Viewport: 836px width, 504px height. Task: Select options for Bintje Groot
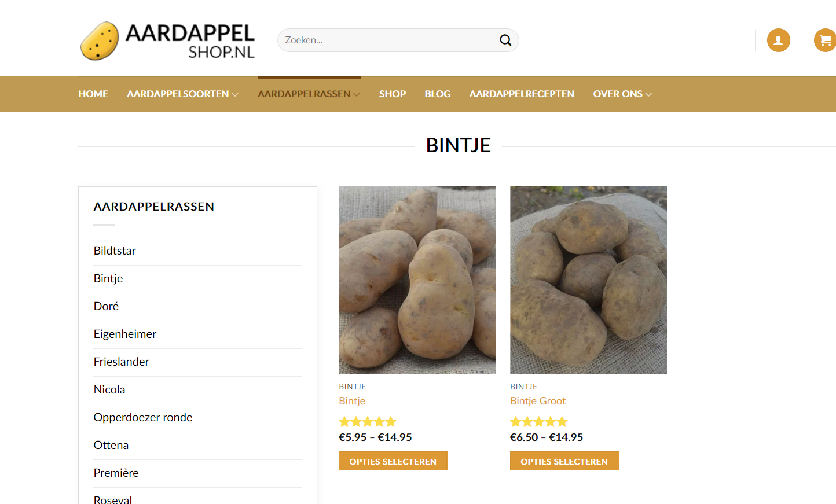(x=564, y=461)
